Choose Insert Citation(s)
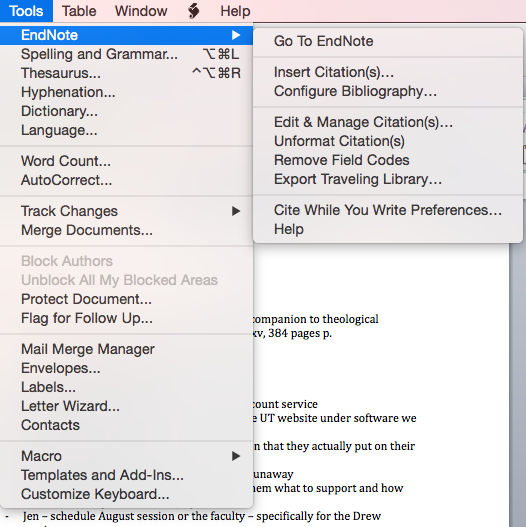 (388, 72)
